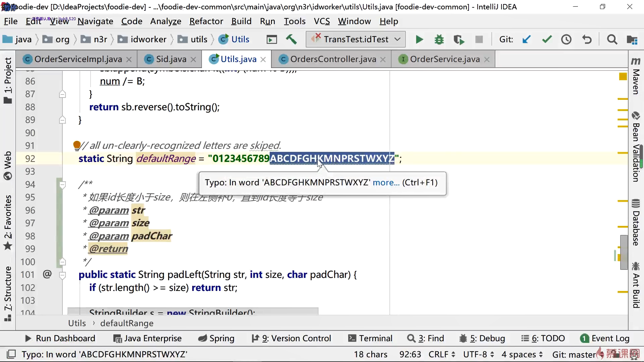Click the editor vertical scrollbar thumb

[x=624, y=252]
